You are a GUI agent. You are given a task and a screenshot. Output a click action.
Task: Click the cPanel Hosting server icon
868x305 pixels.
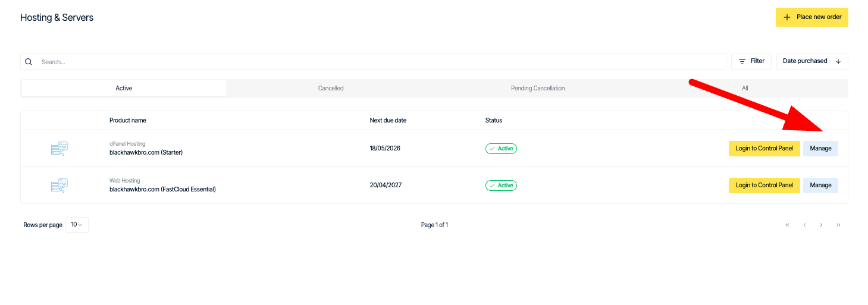(59, 149)
